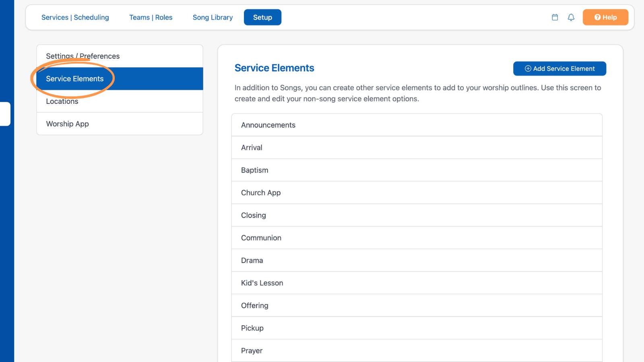
Task: Open the Song Library tab
Action: pos(213,17)
